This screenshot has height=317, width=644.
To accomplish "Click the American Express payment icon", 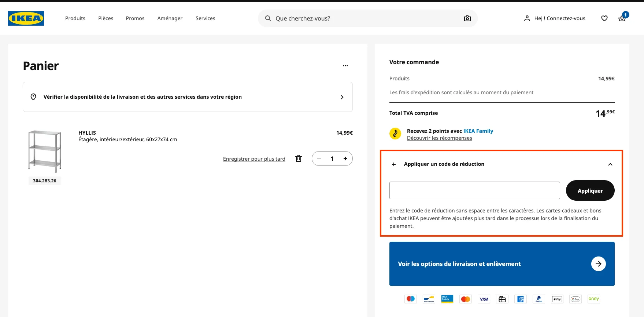I will (x=521, y=299).
